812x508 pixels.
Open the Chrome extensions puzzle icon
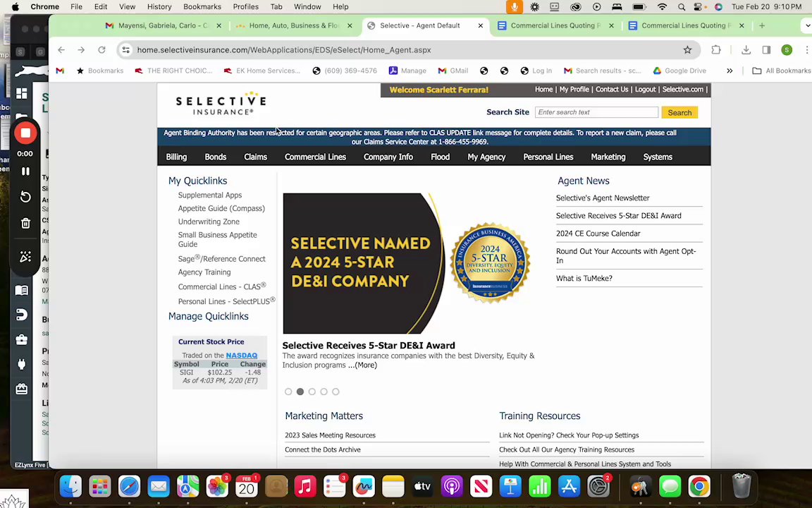tap(715, 50)
